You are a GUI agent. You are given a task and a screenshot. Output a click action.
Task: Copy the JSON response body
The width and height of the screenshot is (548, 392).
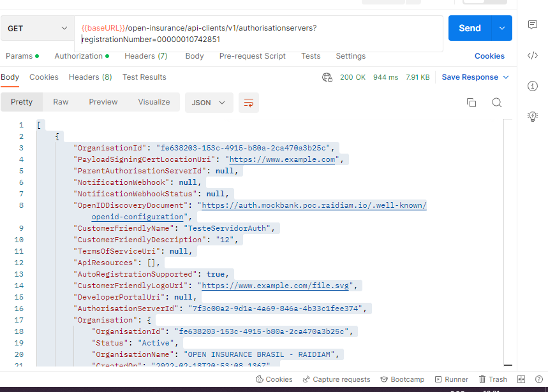pos(471,101)
